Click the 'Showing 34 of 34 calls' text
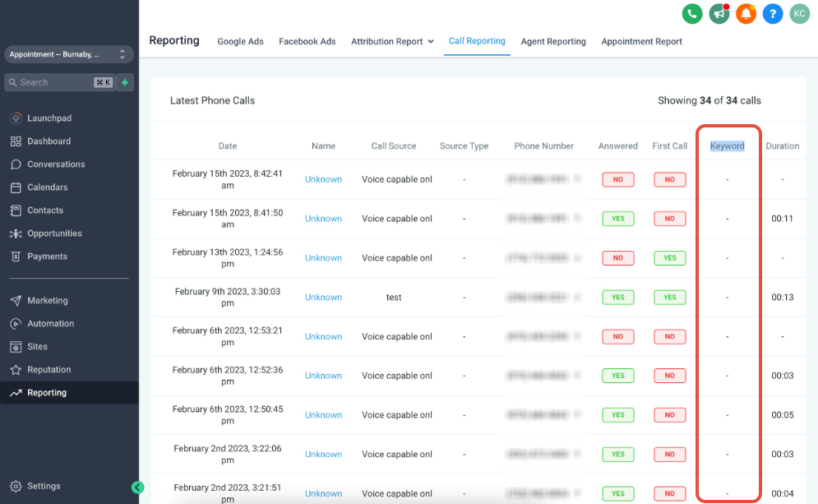 tap(709, 100)
